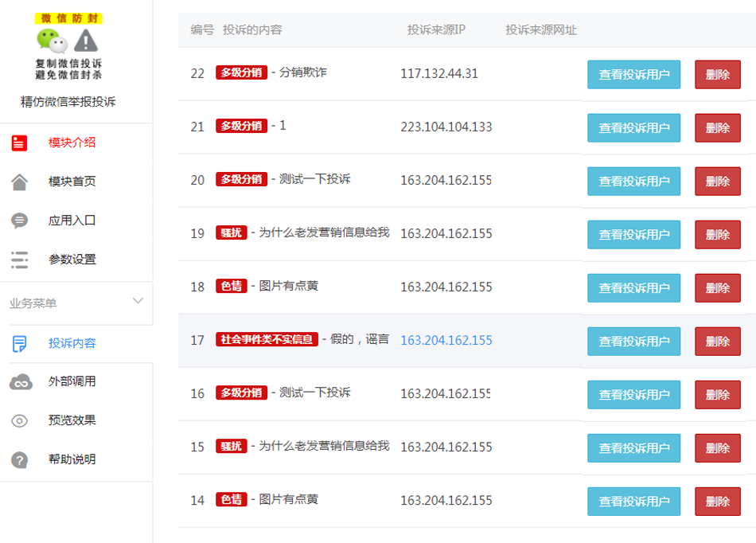The image size is (756, 543).
Task: Open help via the question-mark icon
Action: [18, 459]
